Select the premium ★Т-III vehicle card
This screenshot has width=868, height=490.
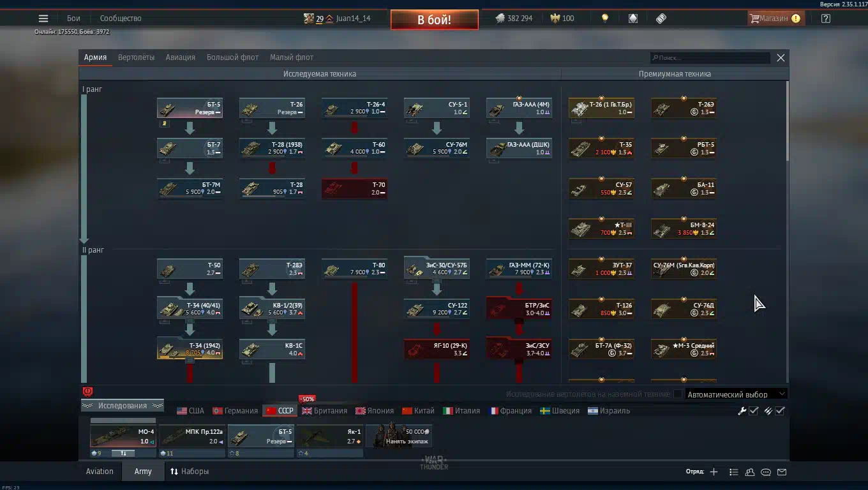[x=601, y=228]
